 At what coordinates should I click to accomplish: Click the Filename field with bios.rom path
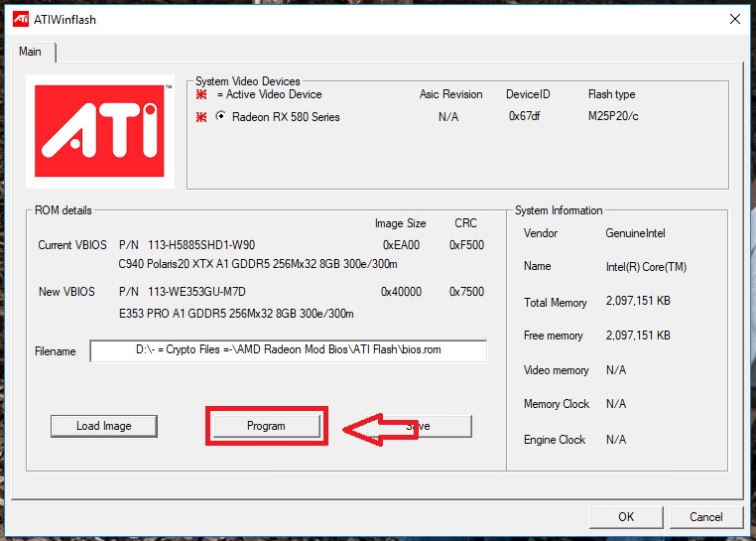(x=289, y=350)
